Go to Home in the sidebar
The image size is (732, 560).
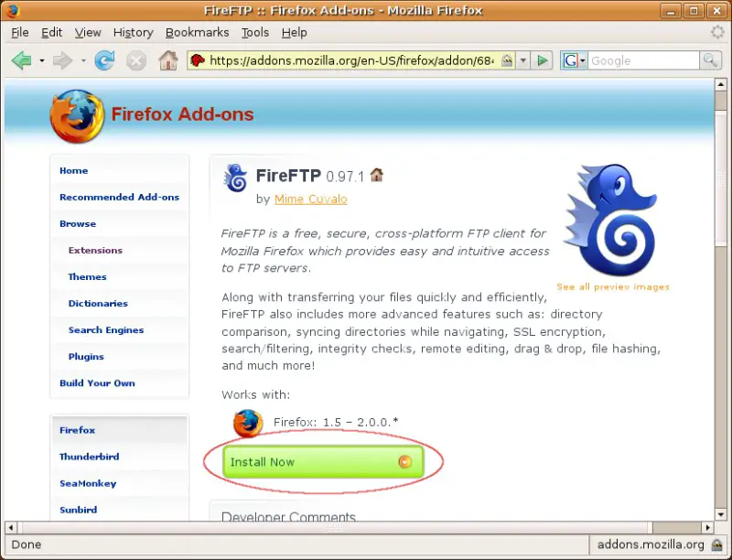[74, 171]
